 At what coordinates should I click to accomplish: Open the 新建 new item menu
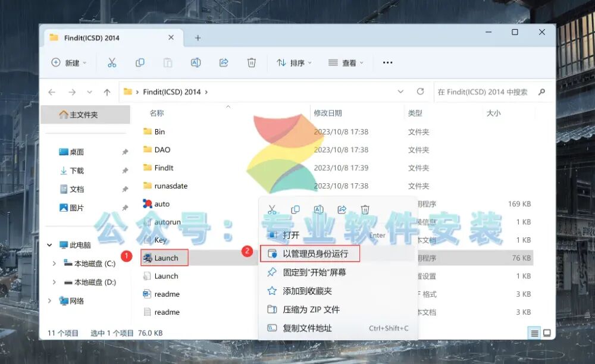69,62
